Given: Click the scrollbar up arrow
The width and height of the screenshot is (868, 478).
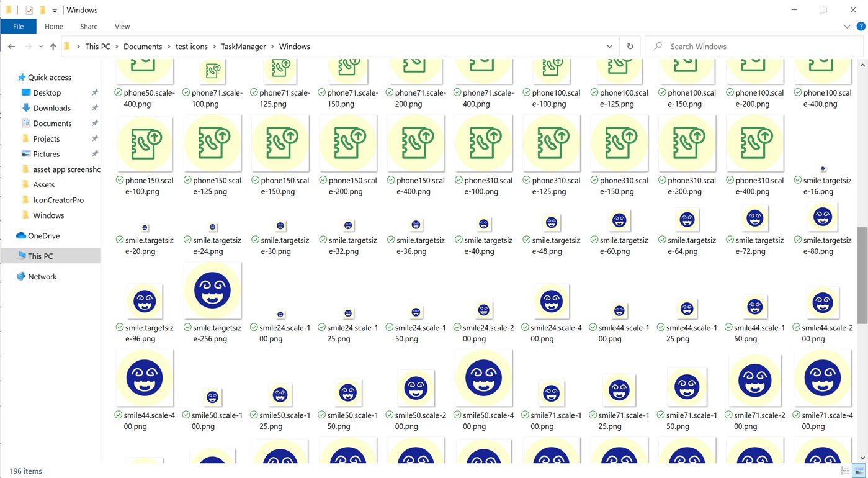Looking at the screenshot, I should (x=862, y=64).
